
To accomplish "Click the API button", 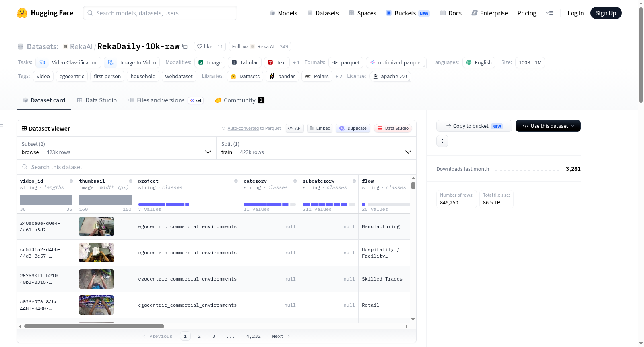I will click(295, 128).
